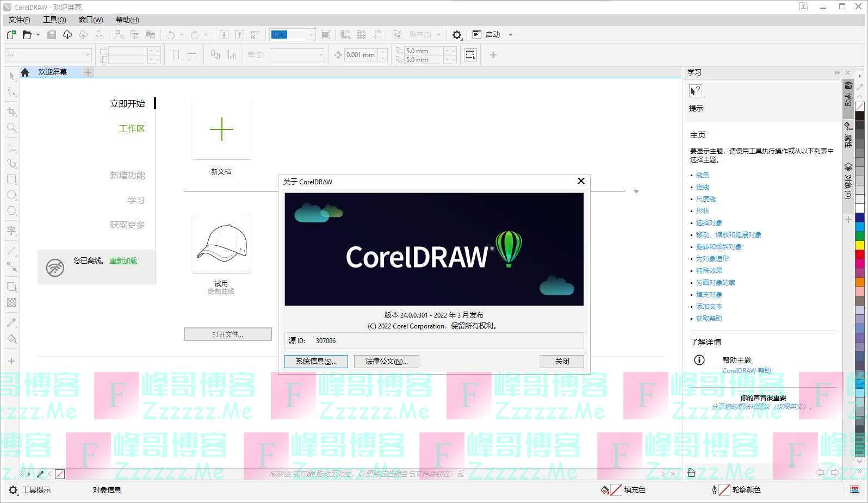Close the About CorelDRAW dialog with 关闭

click(562, 362)
